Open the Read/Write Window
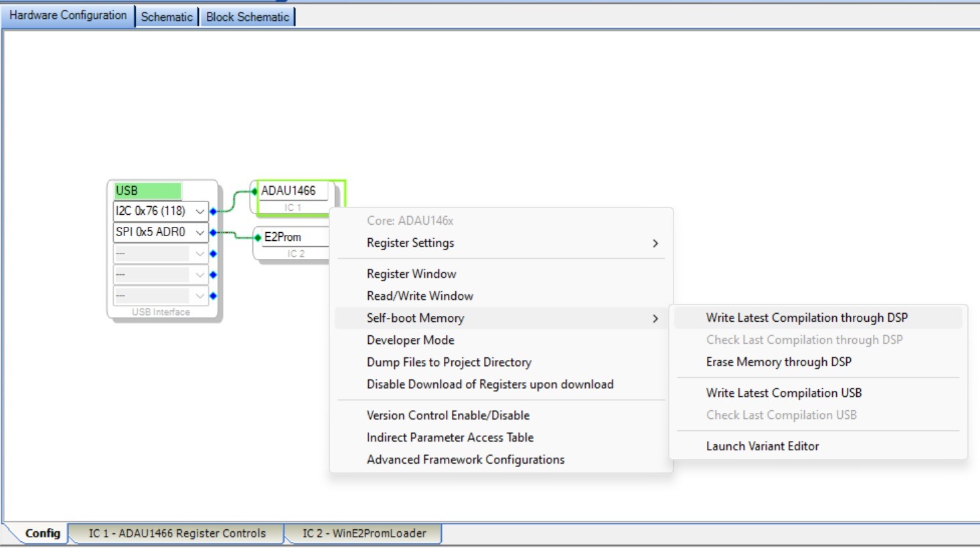Screen dimensions: 980x548 tap(501, 296)
